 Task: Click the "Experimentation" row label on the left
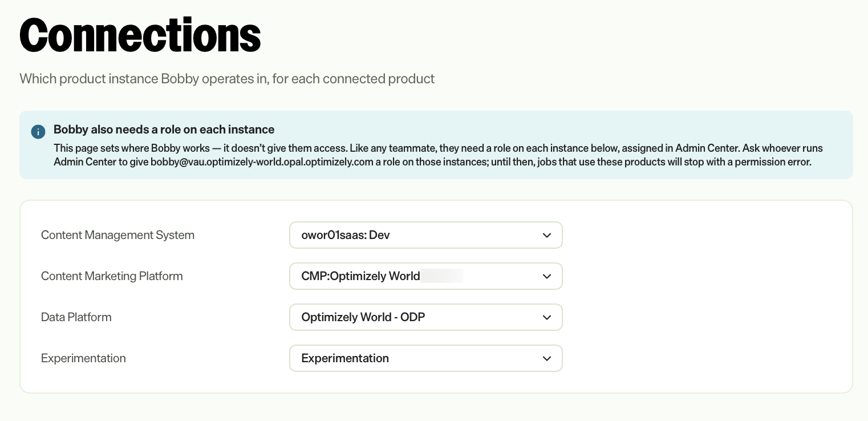(x=83, y=358)
